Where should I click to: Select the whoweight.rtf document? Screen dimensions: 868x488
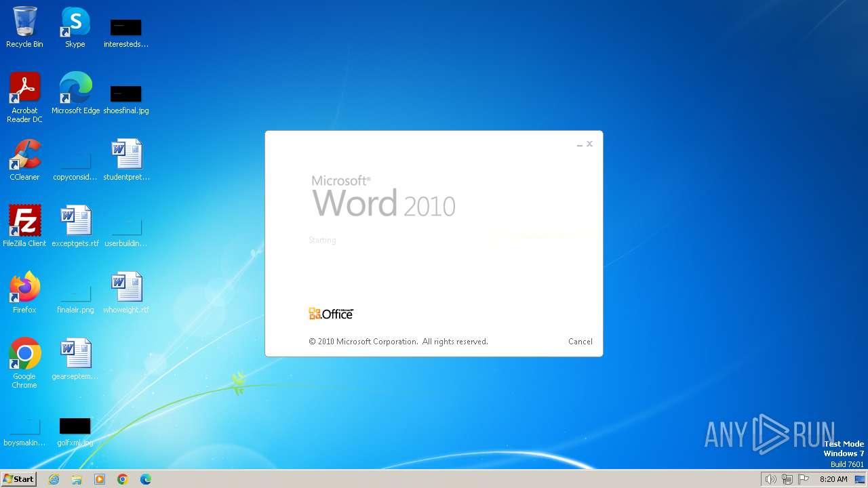(126, 293)
